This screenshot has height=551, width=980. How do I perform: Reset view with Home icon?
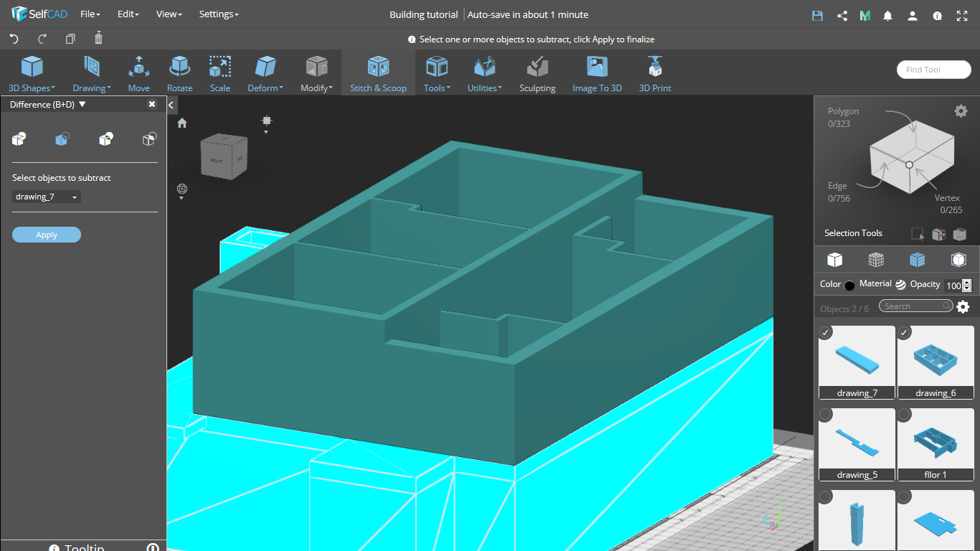point(182,123)
